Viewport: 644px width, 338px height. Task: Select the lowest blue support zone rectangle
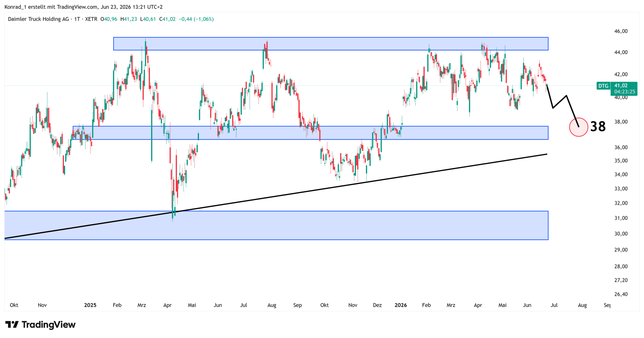(276, 225)
